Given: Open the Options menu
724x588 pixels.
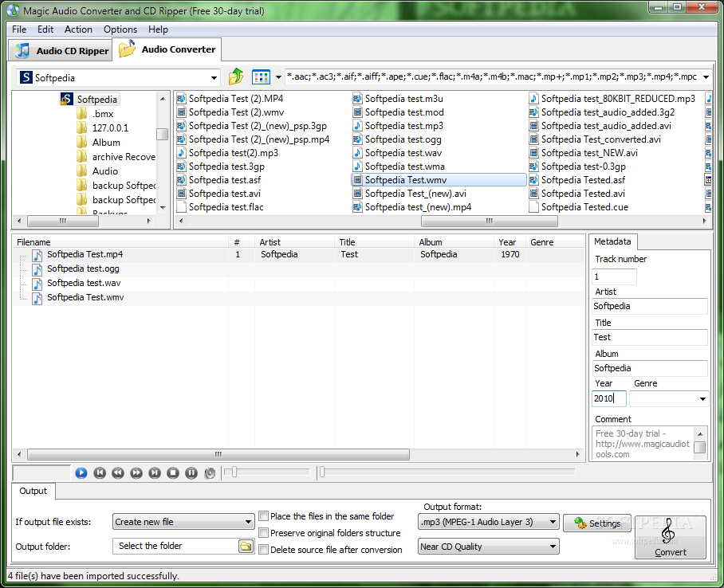Looking at the screenshot, I should pyautogui.click(x=120, y=29).
